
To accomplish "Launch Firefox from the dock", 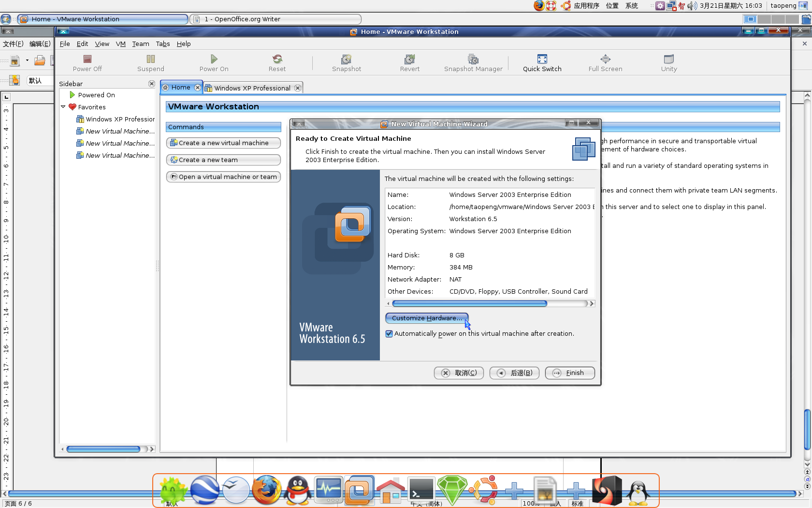I will point(266,490).
